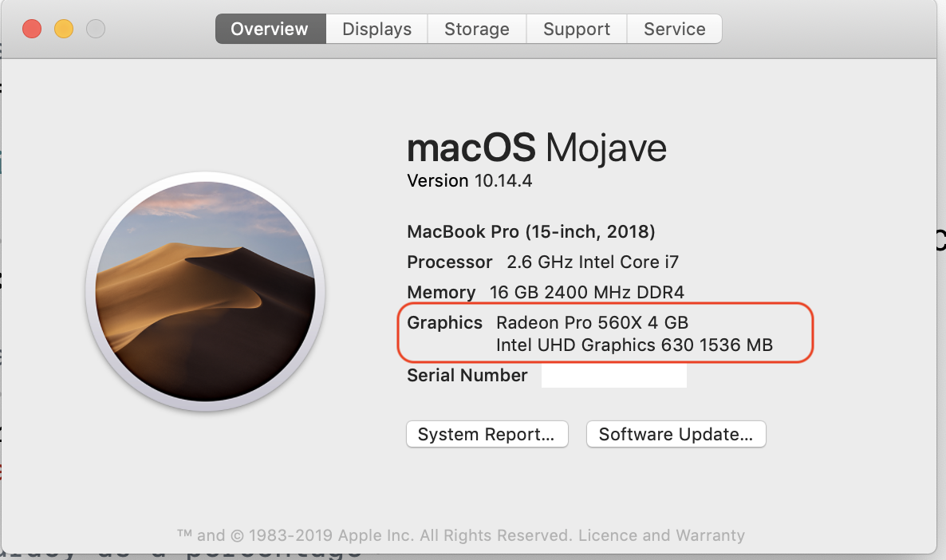The width and height of the screenshot is (946, 560).
Task: Click the Radeon Pro 560X 4 GB text
Action: coord(592,323)
